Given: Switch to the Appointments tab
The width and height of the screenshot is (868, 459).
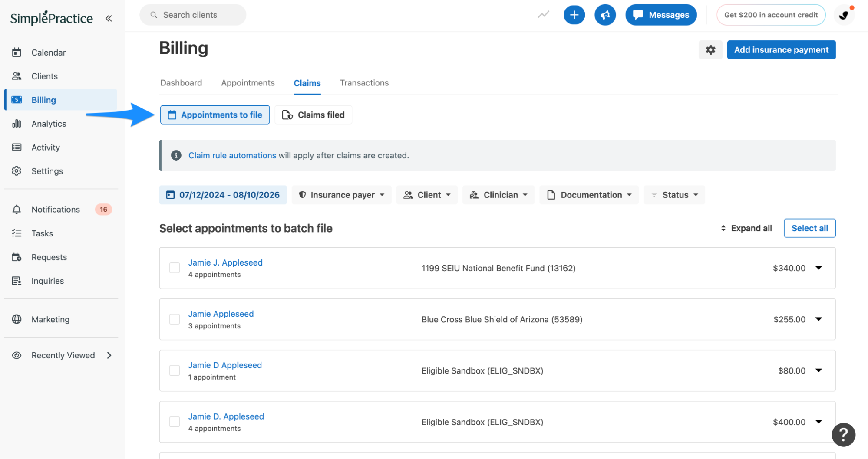Looking at the screenshot, I should coord(248,83).
